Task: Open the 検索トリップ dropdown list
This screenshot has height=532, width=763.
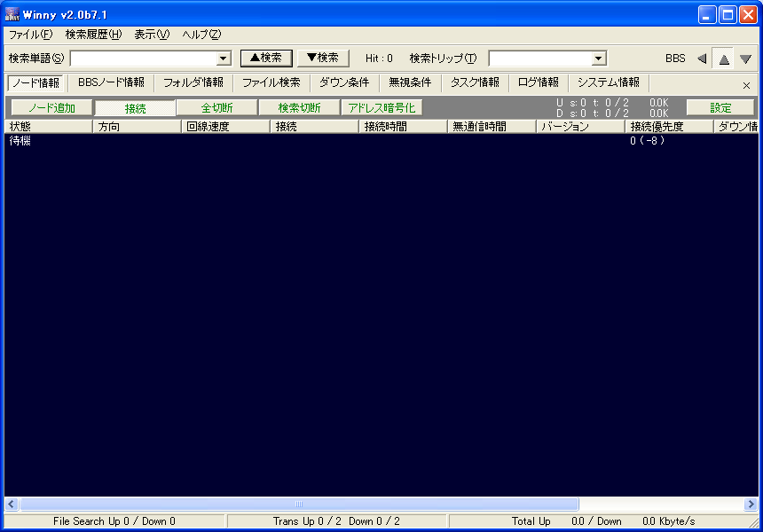Action: 599,59
